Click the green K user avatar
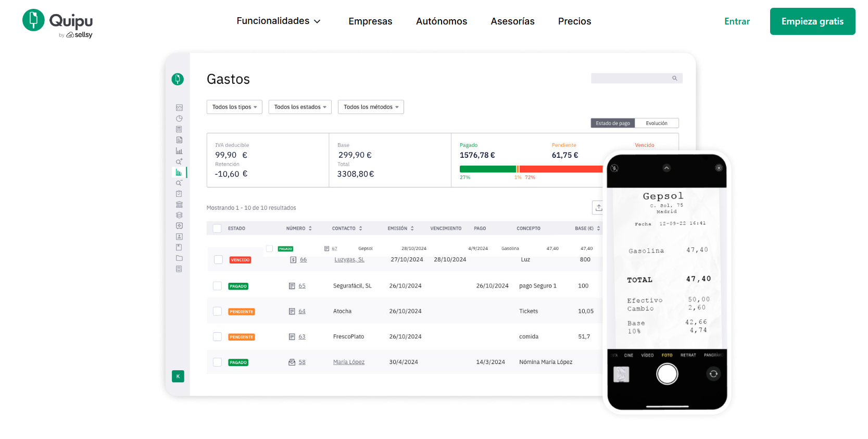This screenshot has height=439, width=868. click(178, 377)
